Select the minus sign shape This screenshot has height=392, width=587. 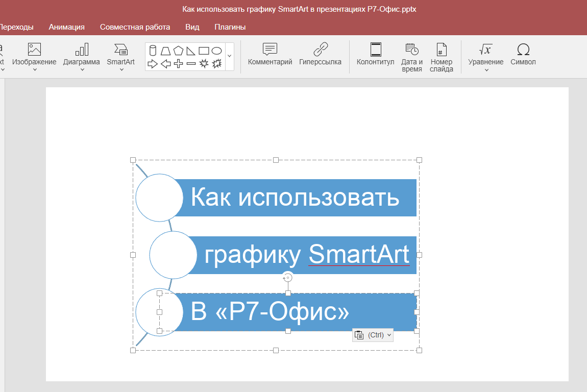click(191, 64)
